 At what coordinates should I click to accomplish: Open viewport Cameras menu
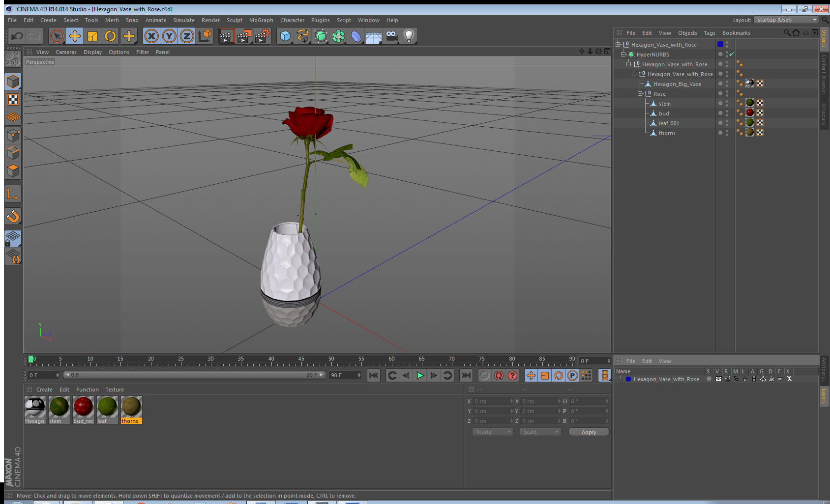[x=66, y=52]
